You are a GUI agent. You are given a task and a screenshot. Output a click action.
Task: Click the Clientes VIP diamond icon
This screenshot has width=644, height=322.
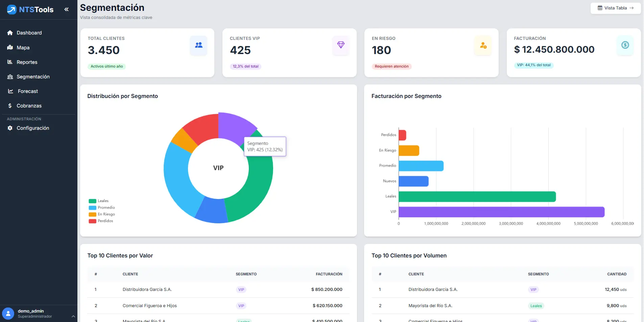[341, 45]
